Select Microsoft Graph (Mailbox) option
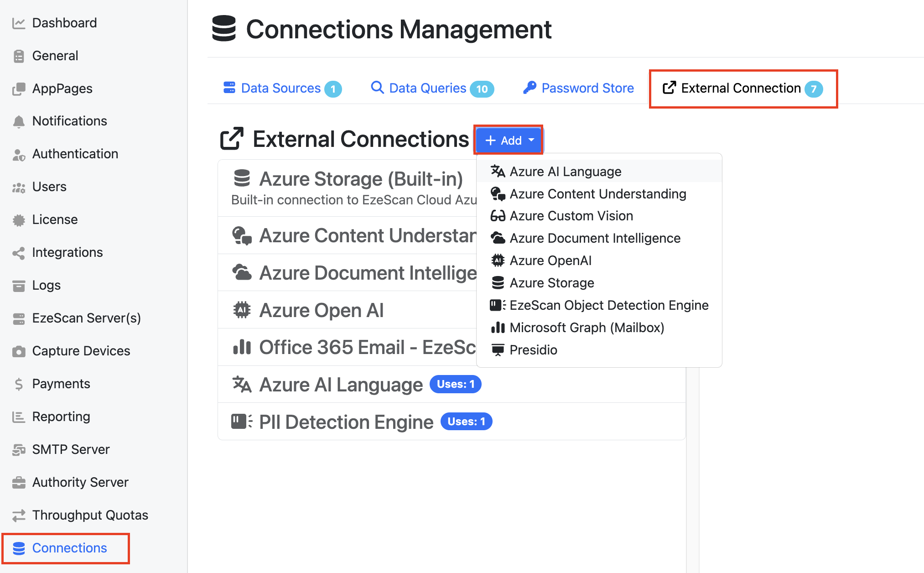This screenshot has height=573, width=924. (599, 328)
